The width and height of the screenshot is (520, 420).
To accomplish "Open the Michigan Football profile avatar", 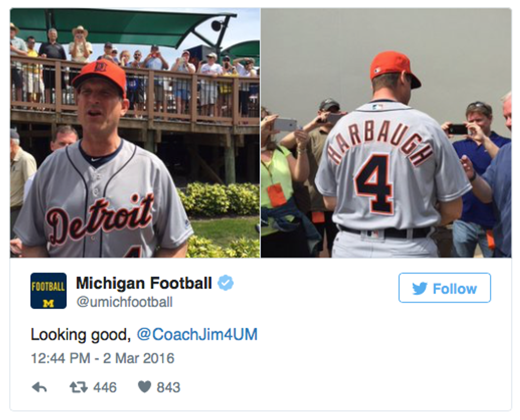I will click(48, 291).
